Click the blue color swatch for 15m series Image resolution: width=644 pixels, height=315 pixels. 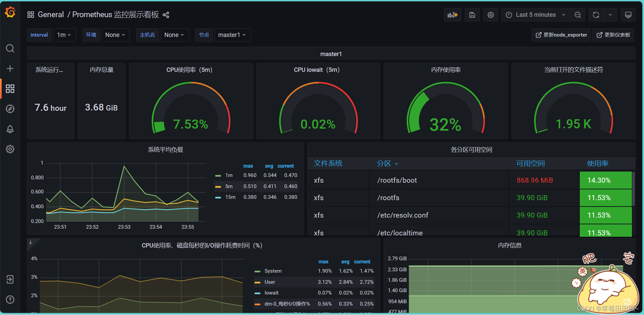pyautogui.click(x=218, y=197)
